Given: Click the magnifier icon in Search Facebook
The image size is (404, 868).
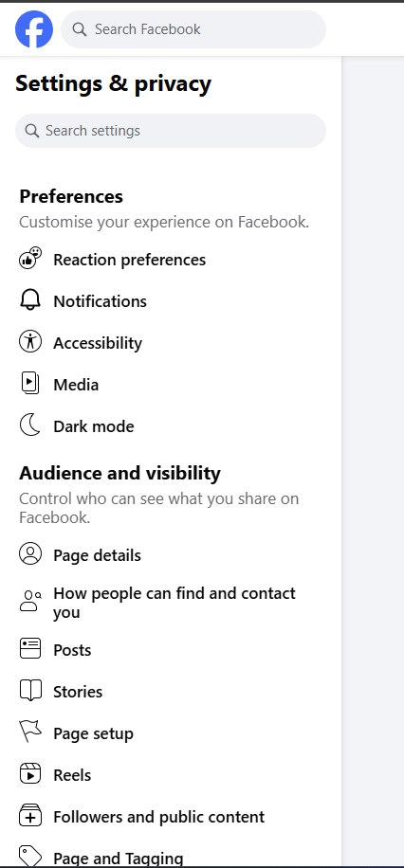Looking at the screenshot, I should [x=80, y=29].
